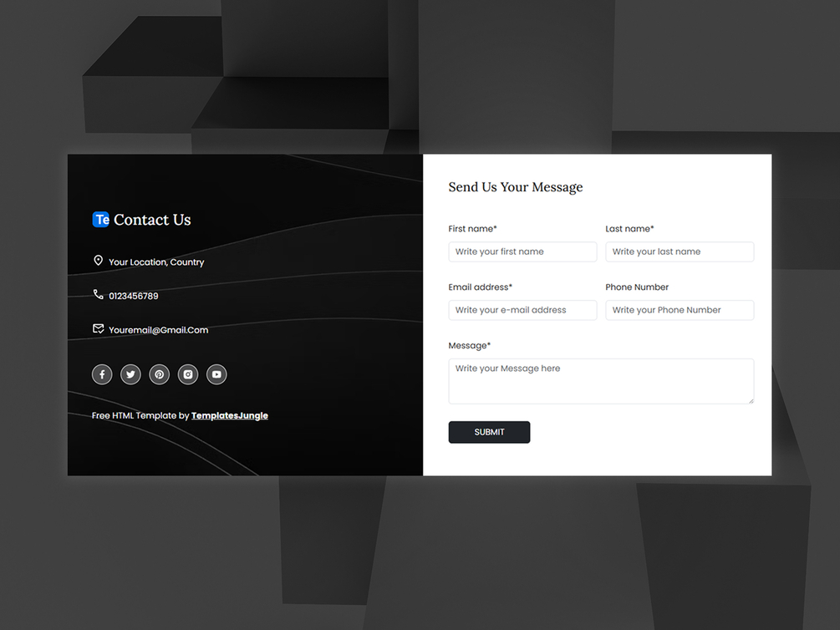
Task: Click inside the Message textarea
Action: click(x=601, y=381)
